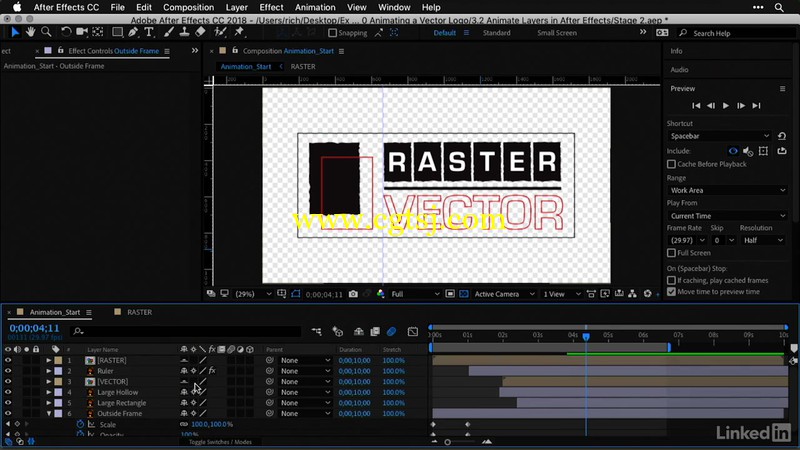Open the Composition menu
This screenshot has height=450, width=800.
pos(188,7)
